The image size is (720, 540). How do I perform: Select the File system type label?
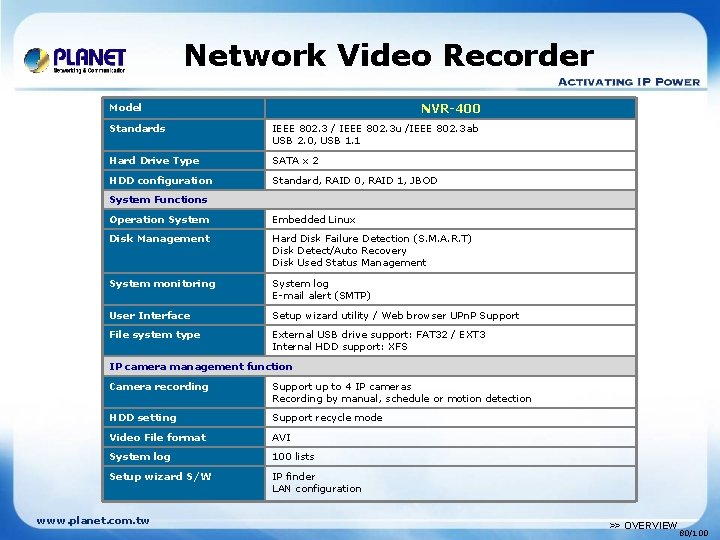[154, 335]
